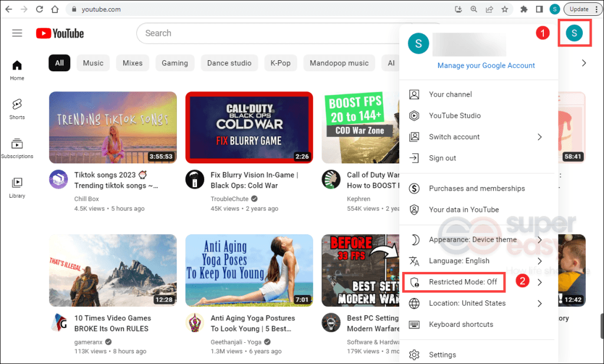The height and width of the screenshot is (364, 604).
Task: Click the Chrome profile avatar in toolbar
Action: 554,9
